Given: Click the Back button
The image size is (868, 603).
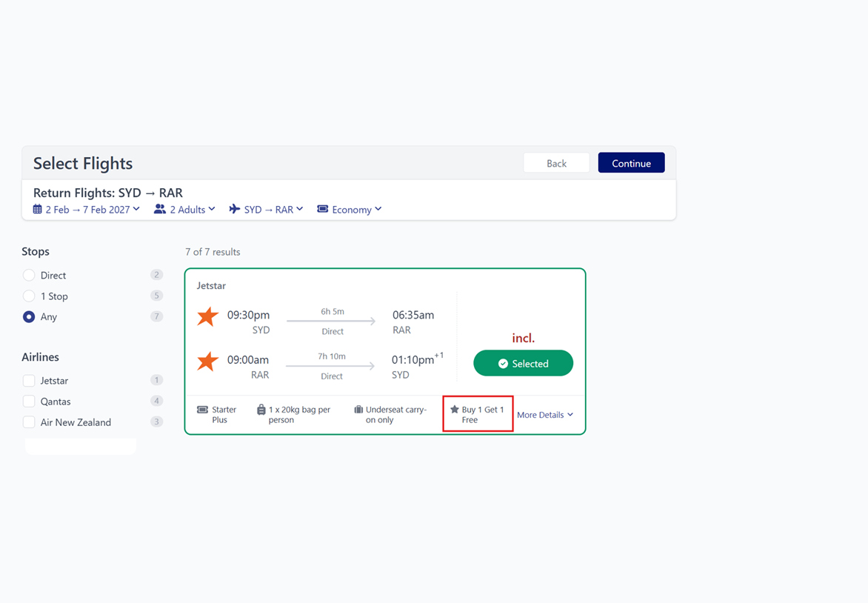Looking at the screenshot, I should (x=556, y=163).
